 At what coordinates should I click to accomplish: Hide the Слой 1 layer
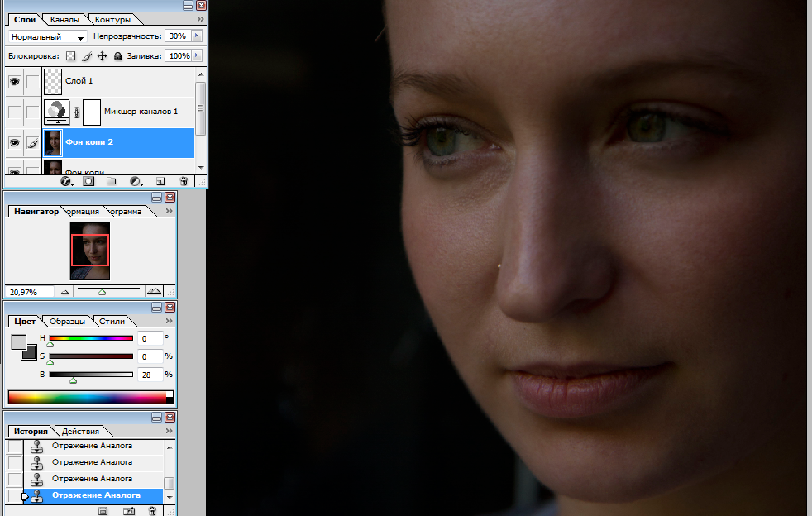click(x=15, y=81)
